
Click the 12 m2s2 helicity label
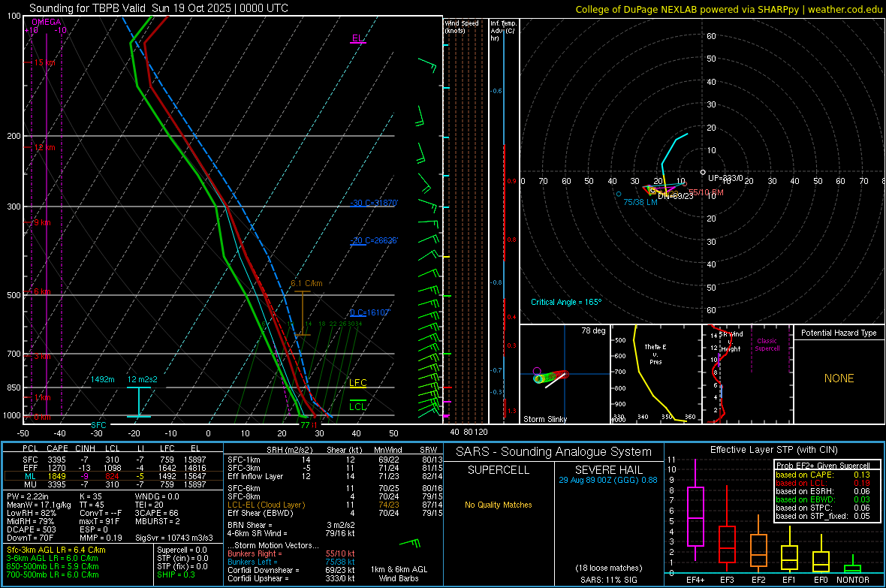pyautogui.click(x=143, y=379)
